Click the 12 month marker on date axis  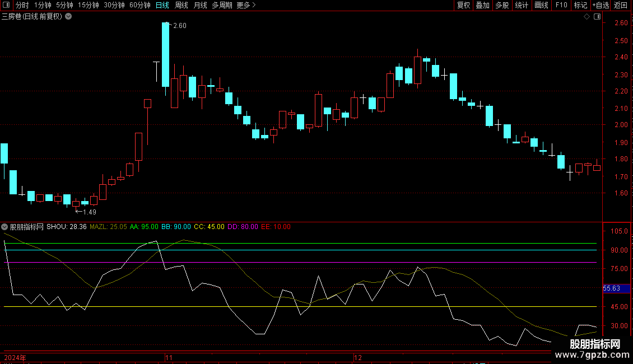point(358,357)
